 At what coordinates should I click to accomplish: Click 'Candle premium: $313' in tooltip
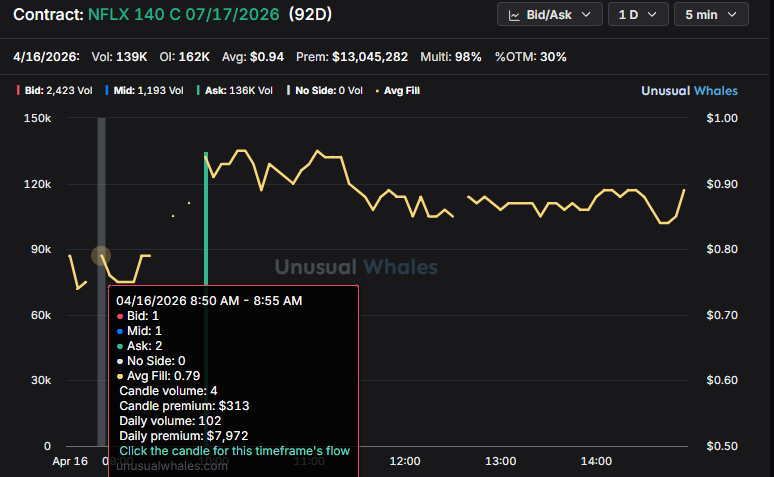pos(184,406)
